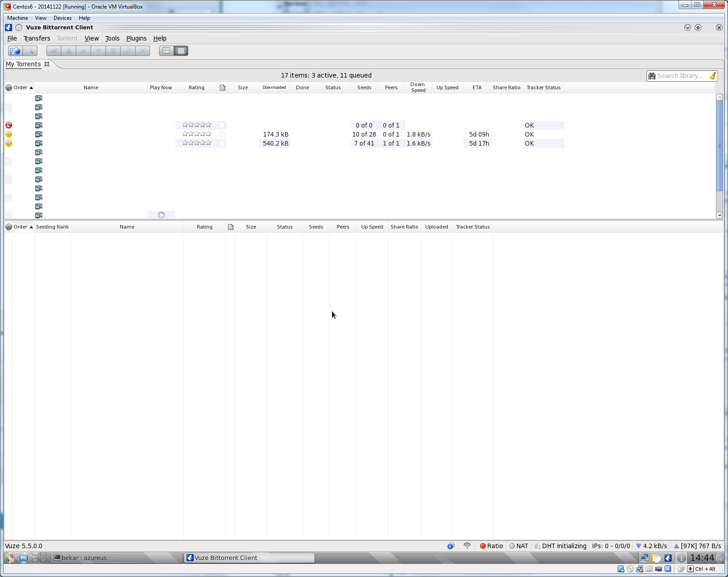Image resolution: width=728 pixels, height=577 pixels.
Task: Click the blue info status bar icon
Action: pyautogui.click(x=450, y=546)
